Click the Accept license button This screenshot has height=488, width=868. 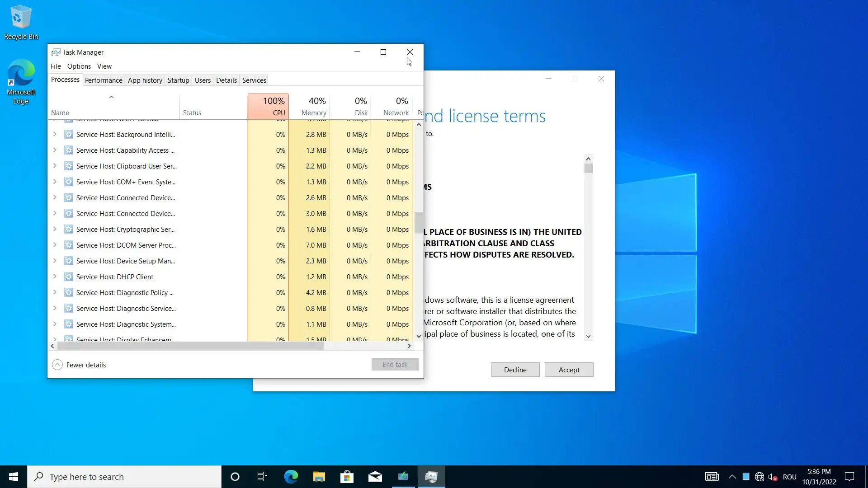(x=569, y=370)
